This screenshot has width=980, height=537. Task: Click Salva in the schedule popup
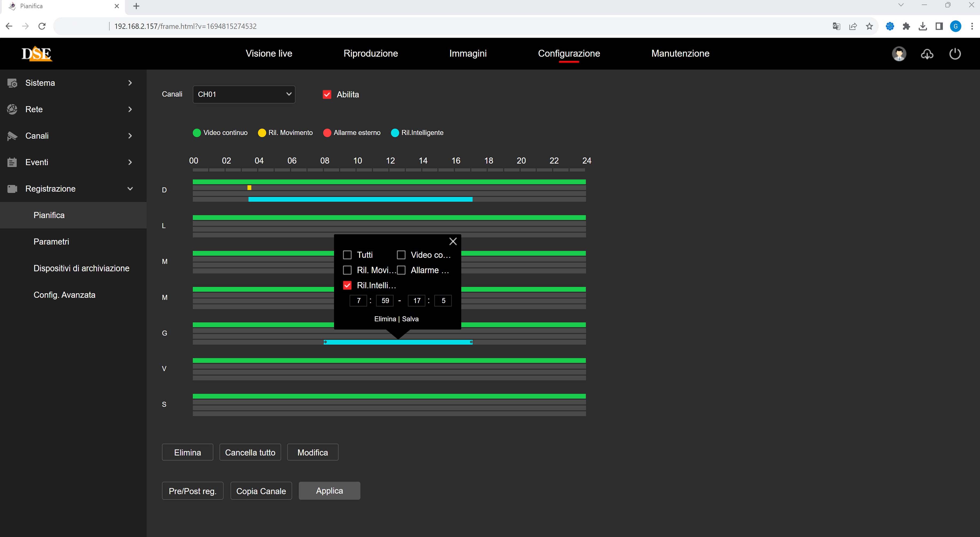pos(410,319)
